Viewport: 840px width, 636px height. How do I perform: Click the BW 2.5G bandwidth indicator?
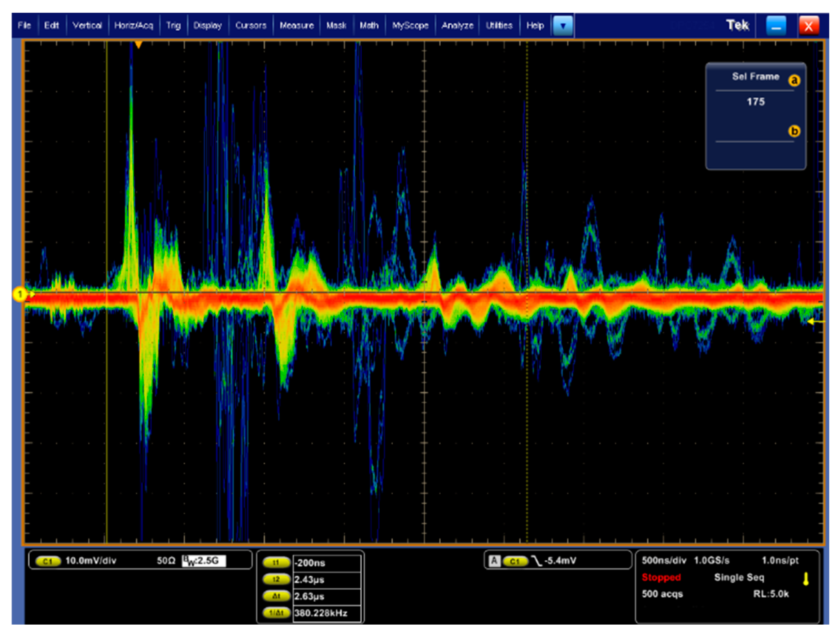pos(203,561)
